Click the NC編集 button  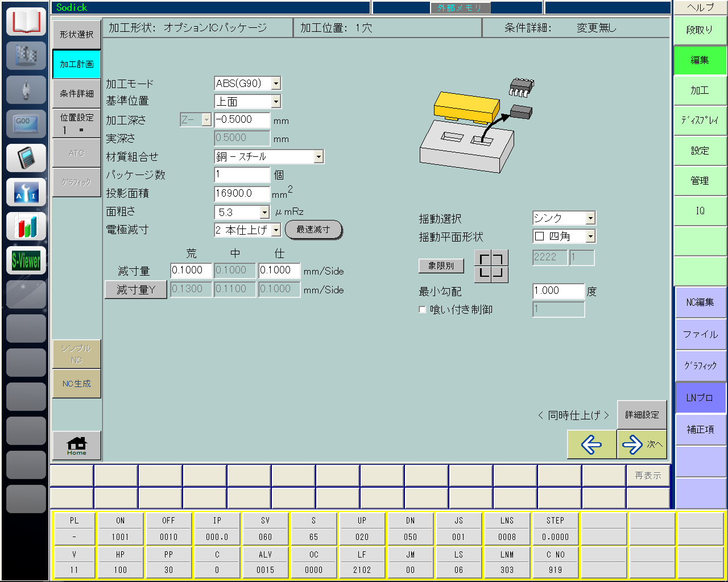click(700, 302)
